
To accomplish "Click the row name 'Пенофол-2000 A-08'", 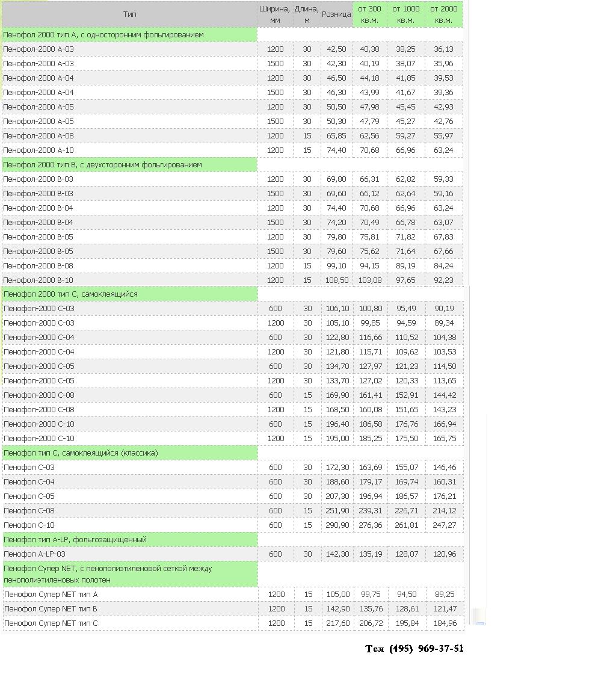I will [38, 136].
